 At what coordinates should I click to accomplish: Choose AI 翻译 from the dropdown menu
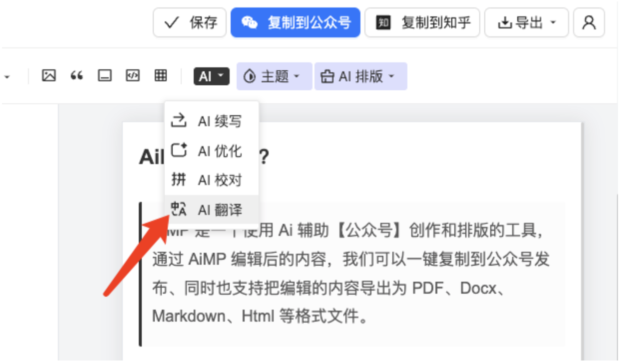(212, 210)
